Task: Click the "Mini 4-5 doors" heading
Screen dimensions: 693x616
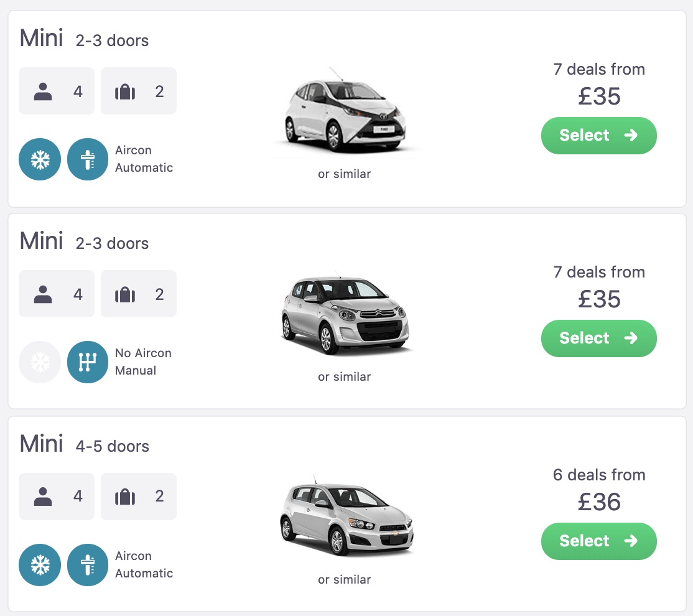Action: coord(85,445)
